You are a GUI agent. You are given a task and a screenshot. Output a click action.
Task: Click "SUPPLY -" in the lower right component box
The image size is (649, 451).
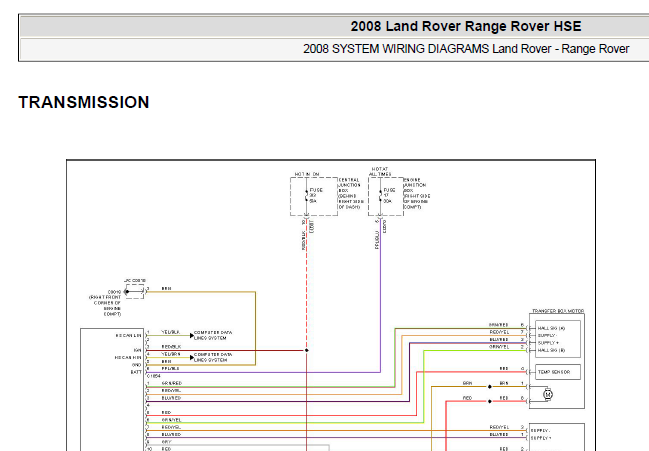click(x=541, y=430)
